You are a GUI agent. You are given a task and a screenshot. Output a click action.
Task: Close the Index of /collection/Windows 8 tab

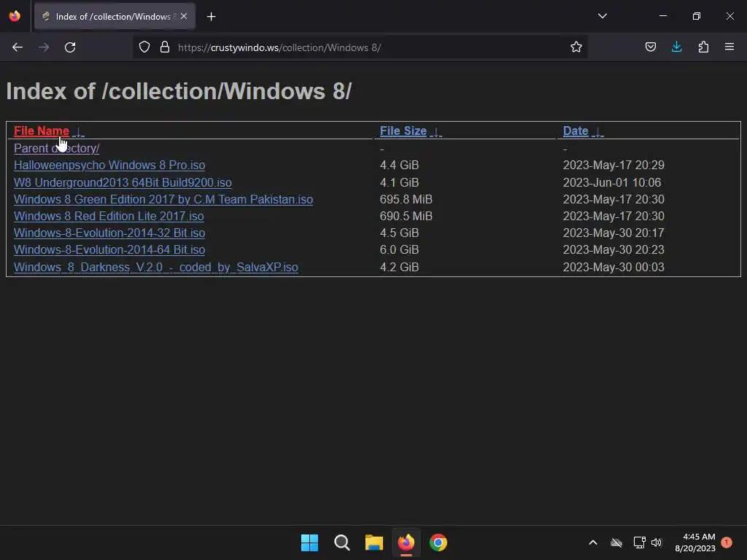coord(183,16)
